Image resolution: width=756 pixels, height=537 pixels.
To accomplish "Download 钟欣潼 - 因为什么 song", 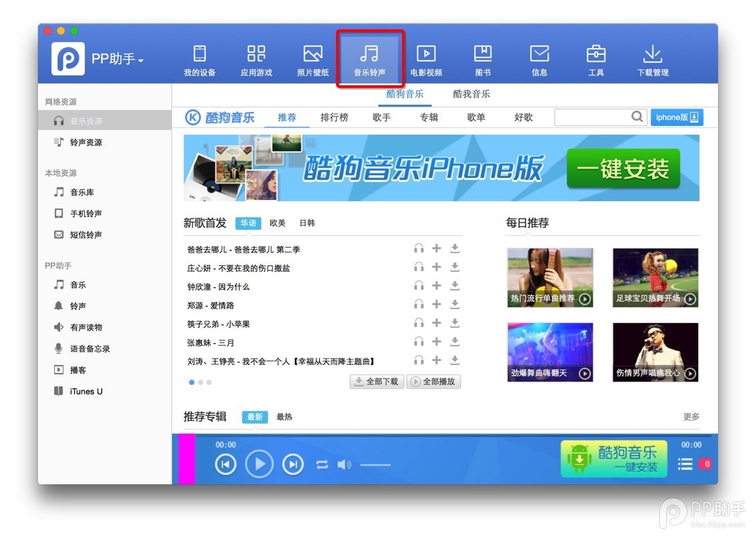I will click(455, 285).
